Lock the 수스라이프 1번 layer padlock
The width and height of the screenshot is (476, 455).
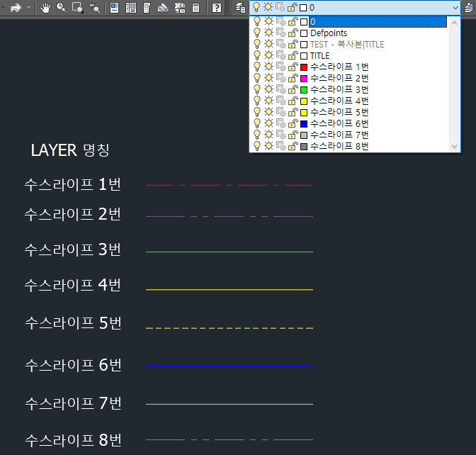tap(293, 67)
